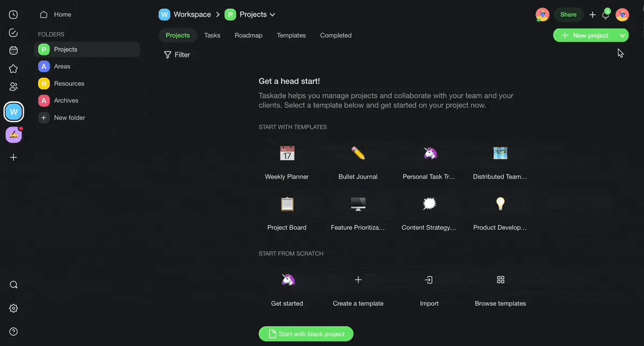Screen dimensions: 644x346
Task: Click the plus icon next to Share
Action: coord(592,15)
